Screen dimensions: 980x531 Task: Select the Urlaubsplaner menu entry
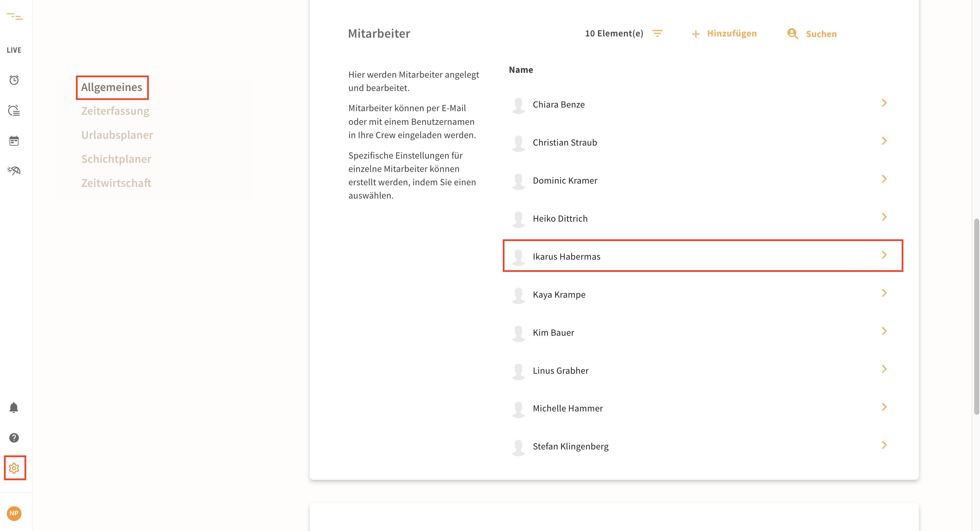117,135
